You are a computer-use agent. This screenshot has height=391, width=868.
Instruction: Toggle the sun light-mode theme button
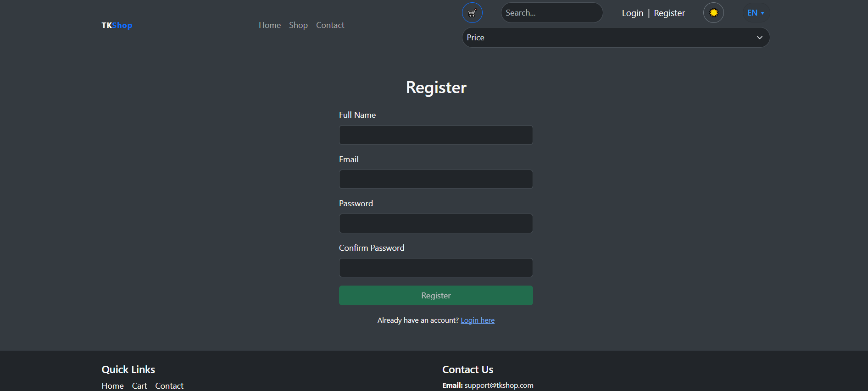(x=713, y=13)
